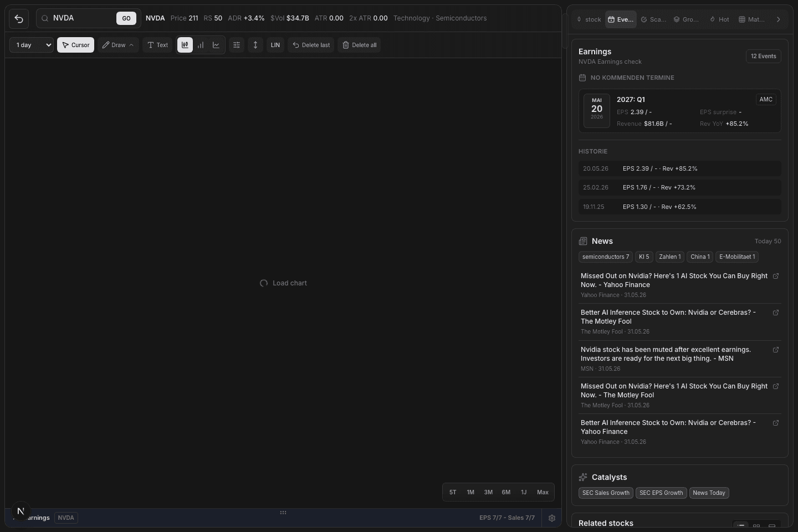Click the search magnifier icon beside NVDA
Viewport: 798px width, 532px height.
pos(45,18)
